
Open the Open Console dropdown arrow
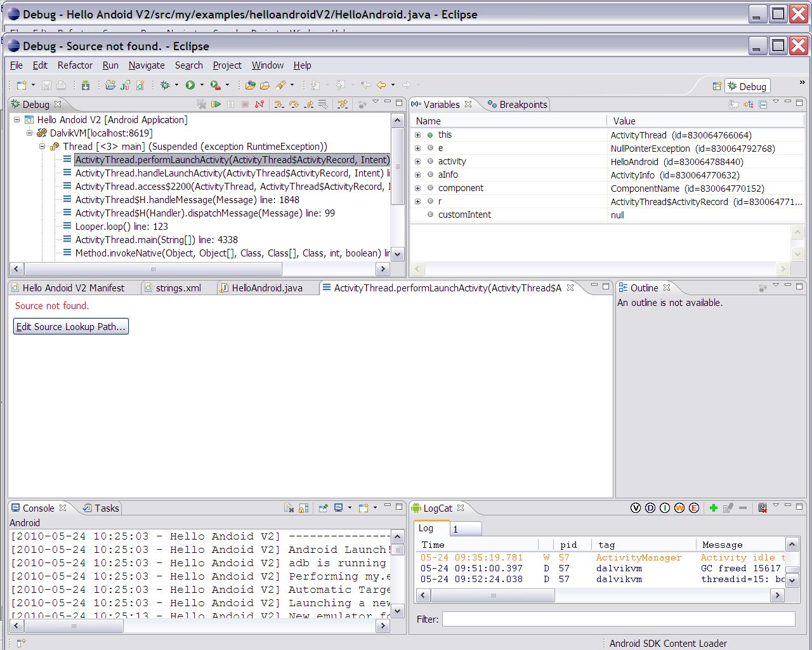pyautogui.click(x=375, y=508)
